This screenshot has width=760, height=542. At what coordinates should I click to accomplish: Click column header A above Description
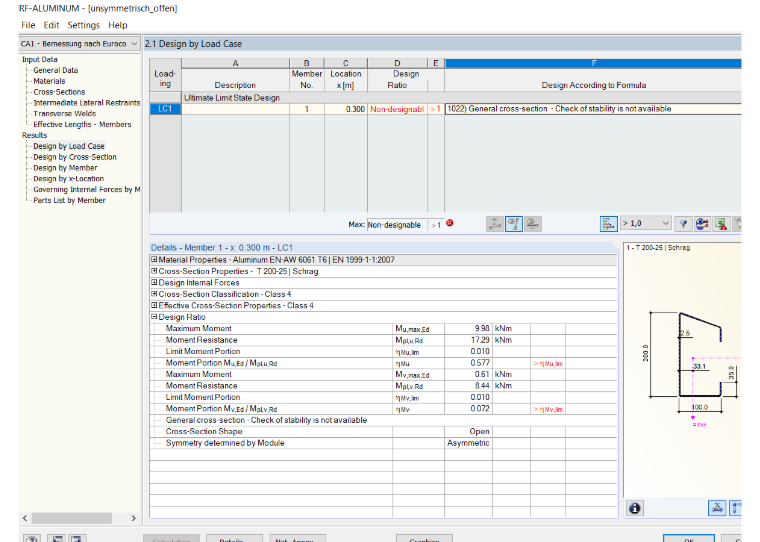coord(235,63)
